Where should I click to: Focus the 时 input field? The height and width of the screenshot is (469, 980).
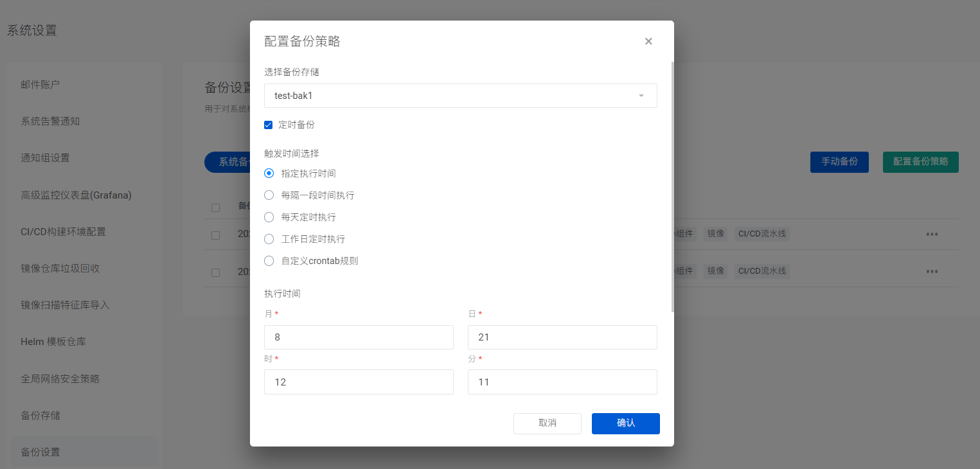359,382
